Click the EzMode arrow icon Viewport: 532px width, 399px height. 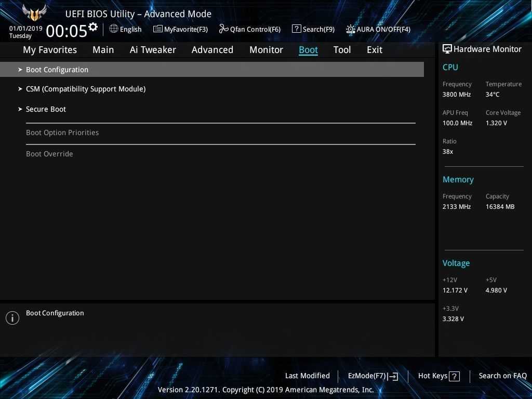pyautogui.click(x=393, y=376)
